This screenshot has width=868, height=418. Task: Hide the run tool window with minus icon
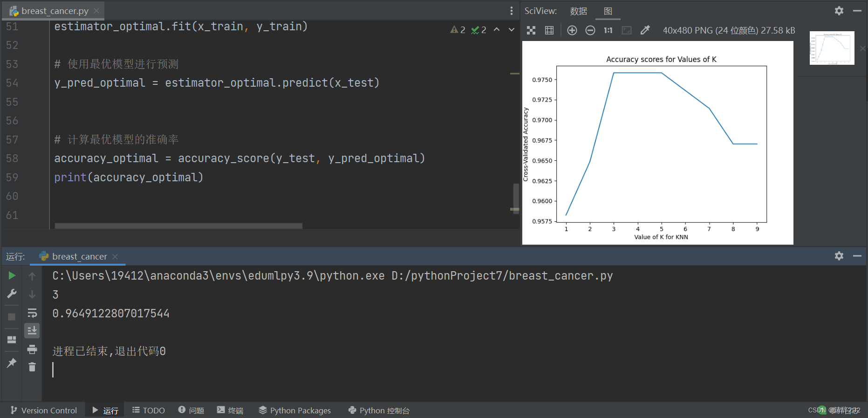857,256
